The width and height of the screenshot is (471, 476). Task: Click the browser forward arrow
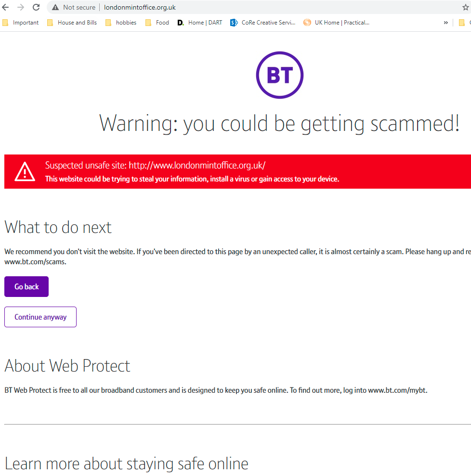point(21,7)
